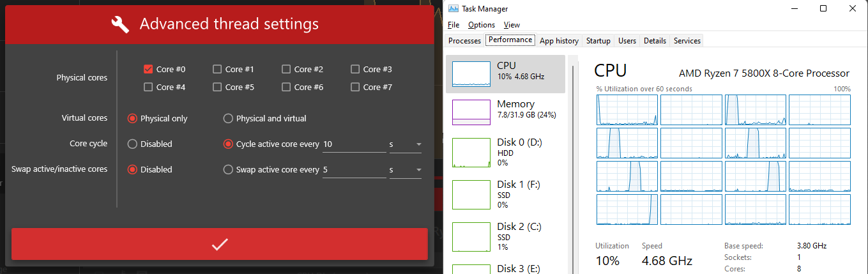Uncheck the Core #0 checkbox

[x=148, y=69]
